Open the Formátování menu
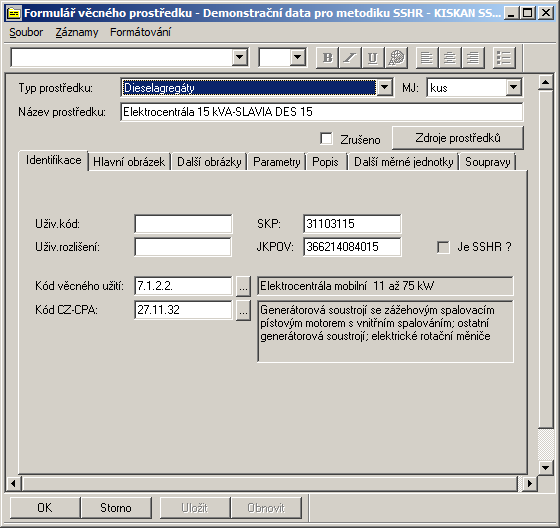The image size is (560, 528). pyautogui.click(x=140, y=32)
